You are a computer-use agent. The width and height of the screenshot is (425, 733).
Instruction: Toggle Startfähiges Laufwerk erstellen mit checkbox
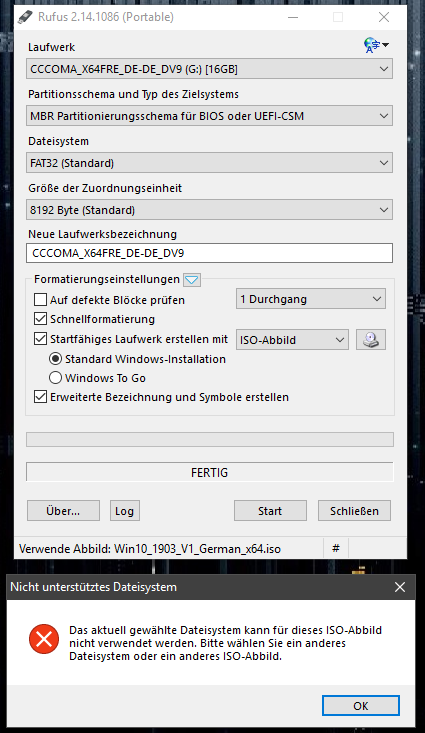tap(41, 339)
